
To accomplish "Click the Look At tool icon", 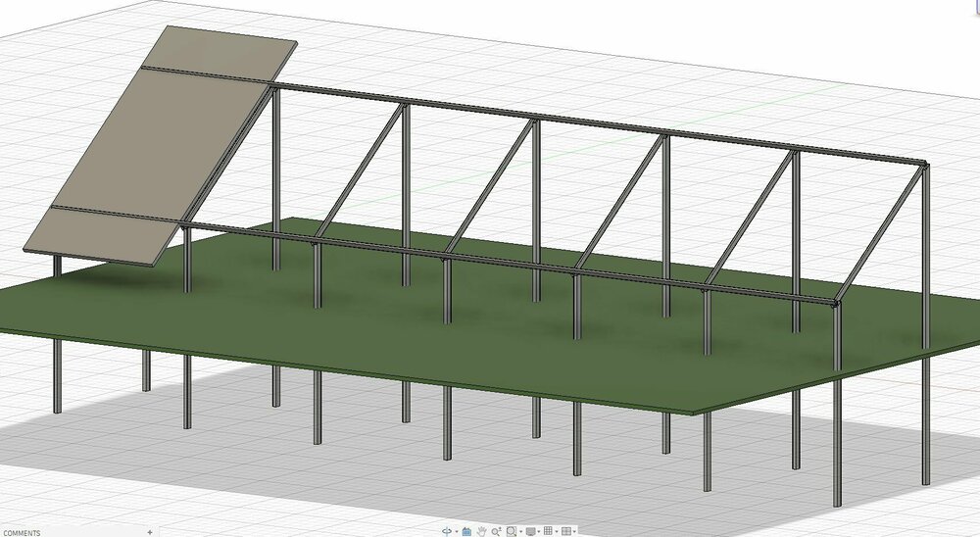I will click(466, 531).
